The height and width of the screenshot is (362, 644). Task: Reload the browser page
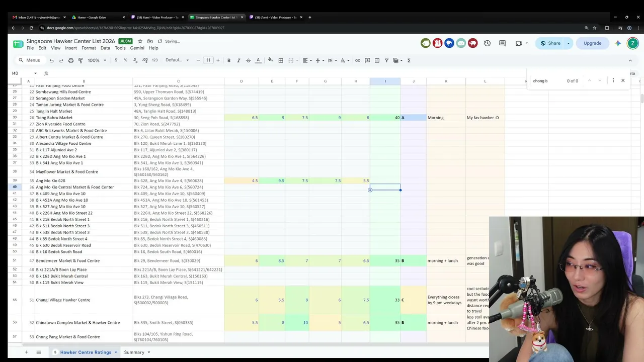coord(31,28)
